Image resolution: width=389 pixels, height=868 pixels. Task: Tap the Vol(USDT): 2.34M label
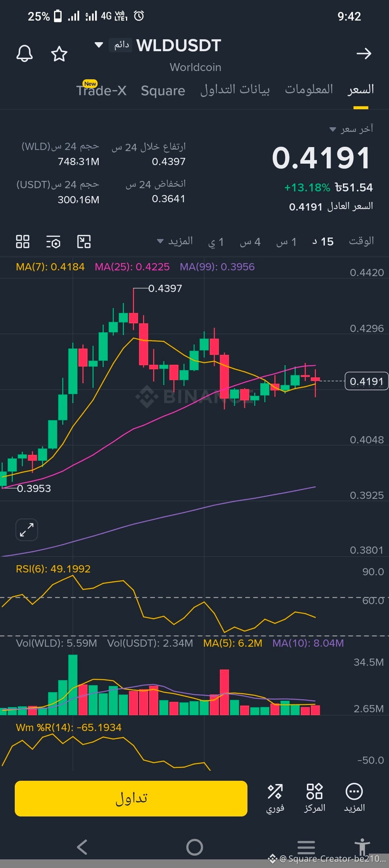(x=150, y=643)
